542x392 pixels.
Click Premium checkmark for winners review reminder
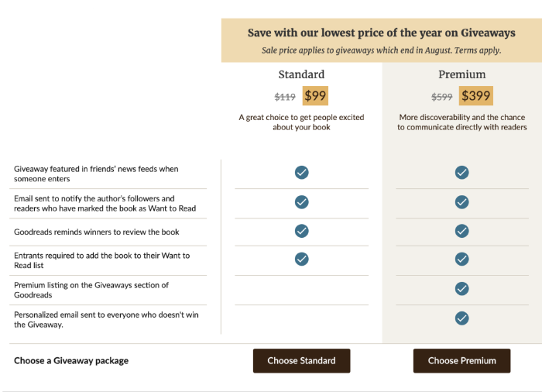coord(461,230)
